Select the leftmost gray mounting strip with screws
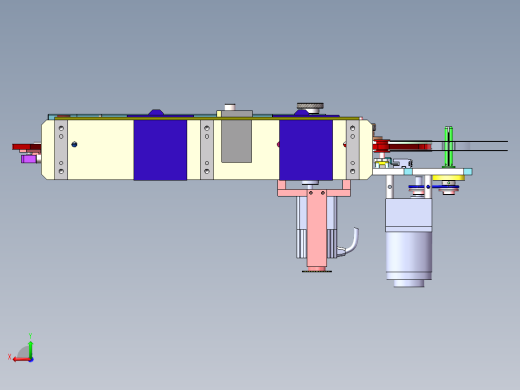Viewport: 520px width, 390px height. click(61, 150)
